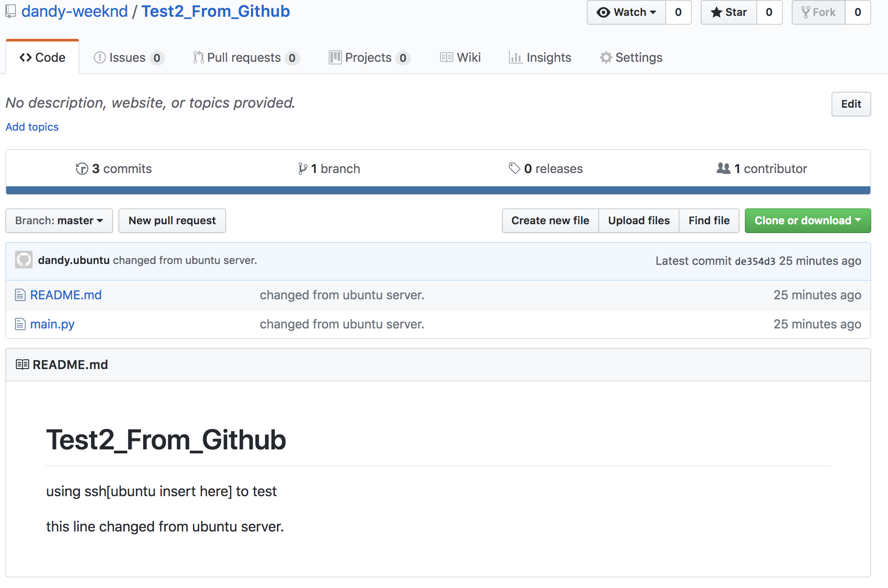Go to the Settings tab
This screenshot has width=888, height=588.
(x=631, y=57)
